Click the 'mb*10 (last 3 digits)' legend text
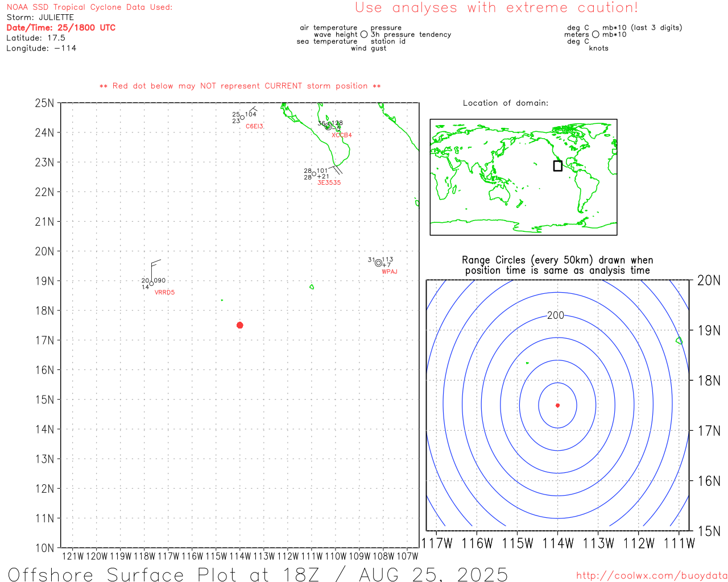Viewport: 728px width, 582px height. click(642, 27)
